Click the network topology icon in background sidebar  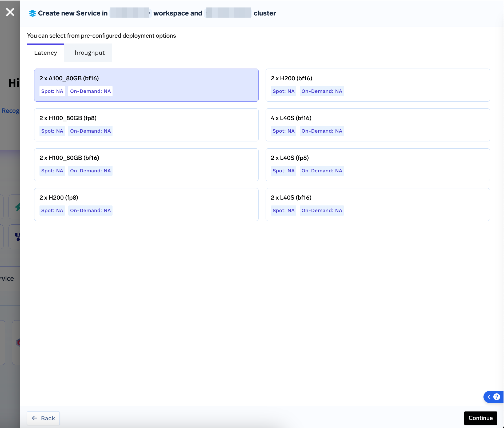coord(18,237)
